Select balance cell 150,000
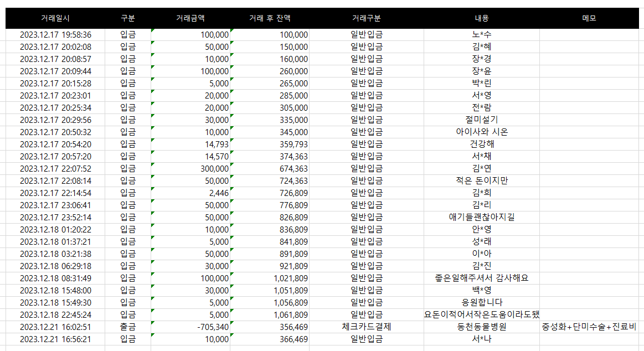This screenshot has height=351, width=644. (270, 47)
